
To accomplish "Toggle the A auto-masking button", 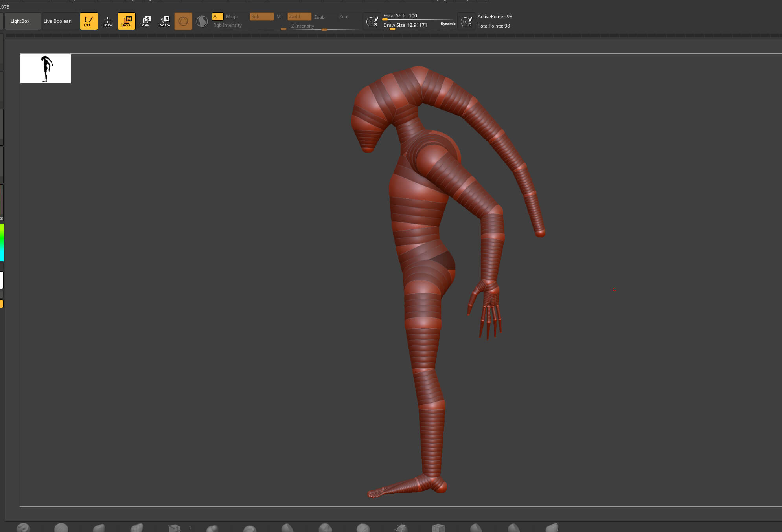I will pyautogui.click(x=217, y=17).
